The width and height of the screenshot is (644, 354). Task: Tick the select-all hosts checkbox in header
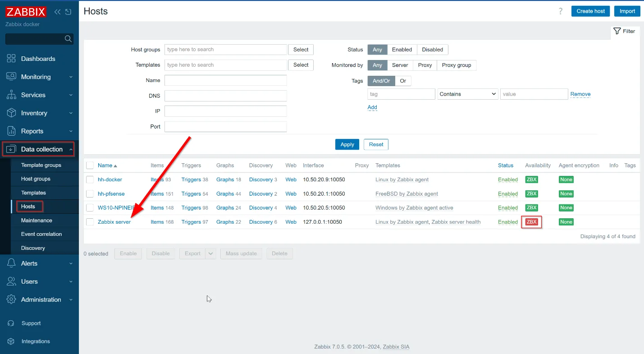(90, 166)
